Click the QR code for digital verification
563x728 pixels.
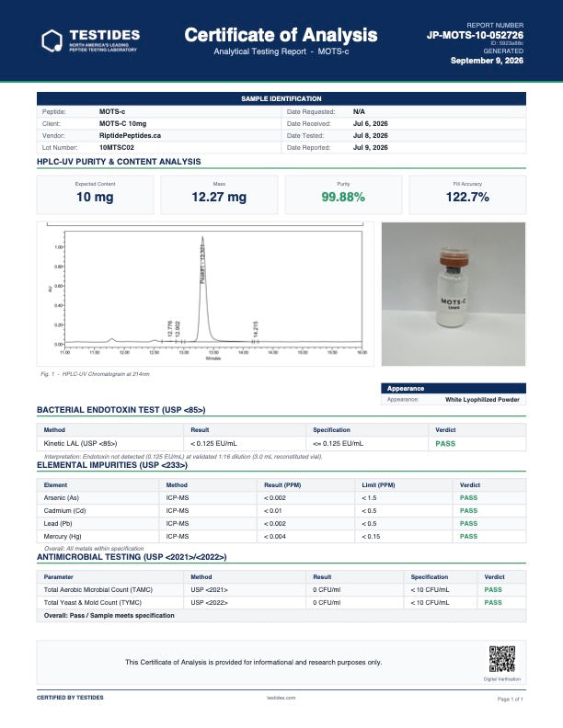click(x=501, y=659)
